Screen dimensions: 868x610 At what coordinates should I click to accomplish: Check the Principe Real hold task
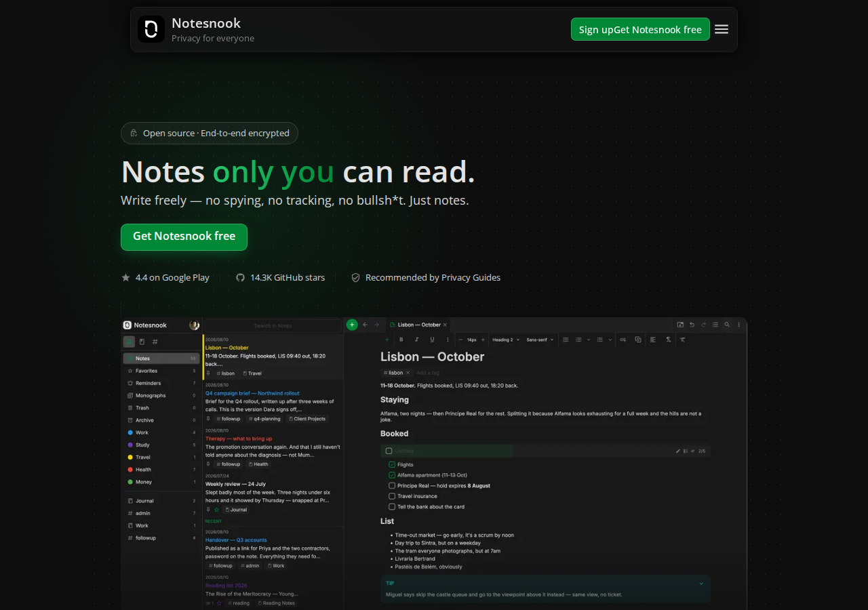(392, 485)
